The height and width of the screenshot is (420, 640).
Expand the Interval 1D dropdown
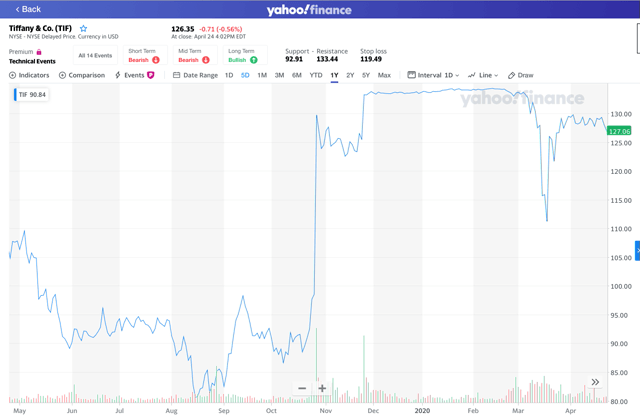pos(433,75)
